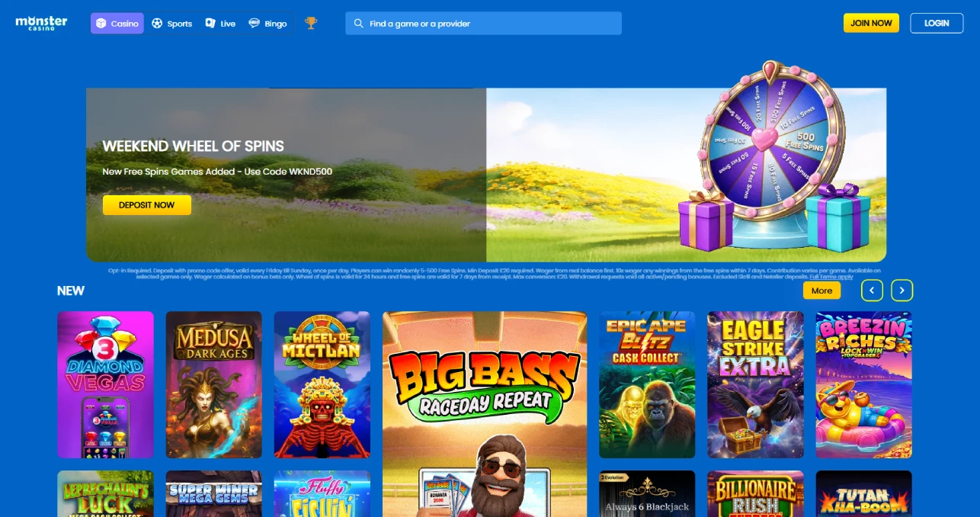Click the search magnifier icon
This screenshot has width=980, height=517.
point(359,24)
